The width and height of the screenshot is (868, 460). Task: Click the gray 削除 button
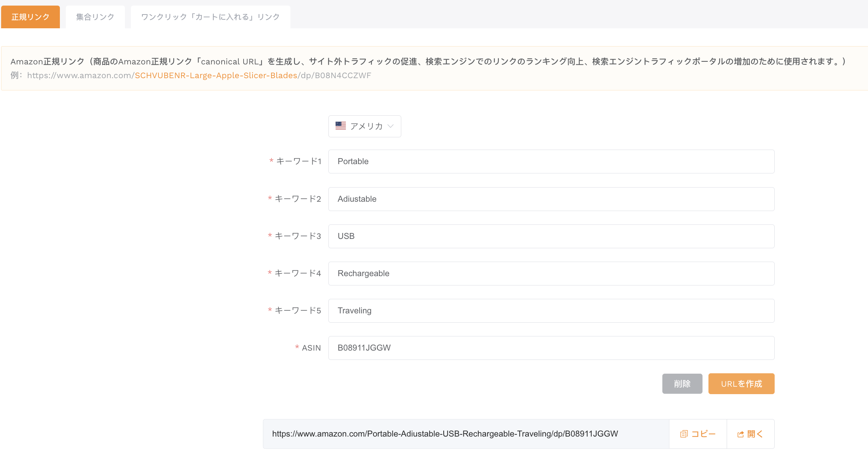[x=682, y=384]
